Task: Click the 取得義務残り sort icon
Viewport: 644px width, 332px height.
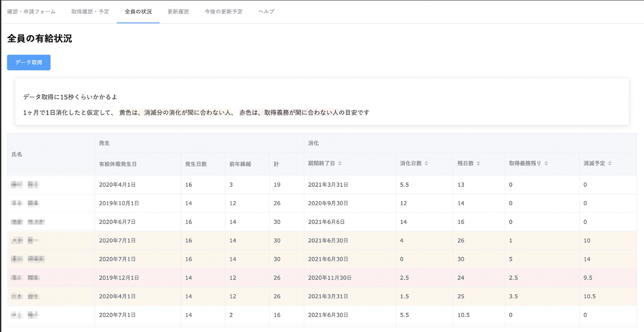Action: click(x=546, y=164)
